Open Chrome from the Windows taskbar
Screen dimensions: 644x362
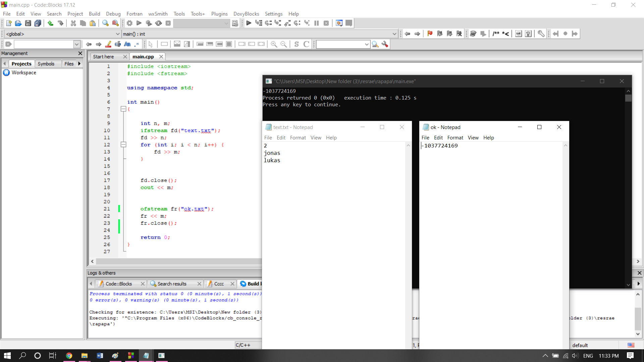click(x=69, y=356)
